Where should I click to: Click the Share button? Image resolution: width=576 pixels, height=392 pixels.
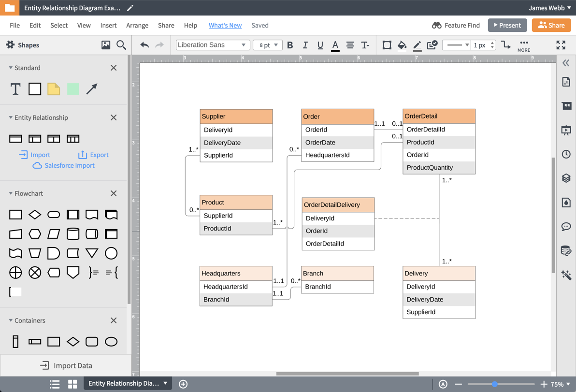551,25
